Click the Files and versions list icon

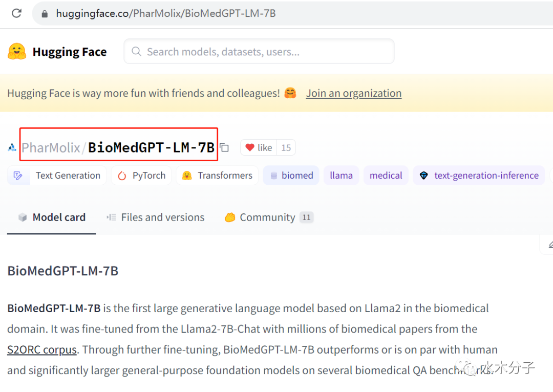(x=112, y=217)
